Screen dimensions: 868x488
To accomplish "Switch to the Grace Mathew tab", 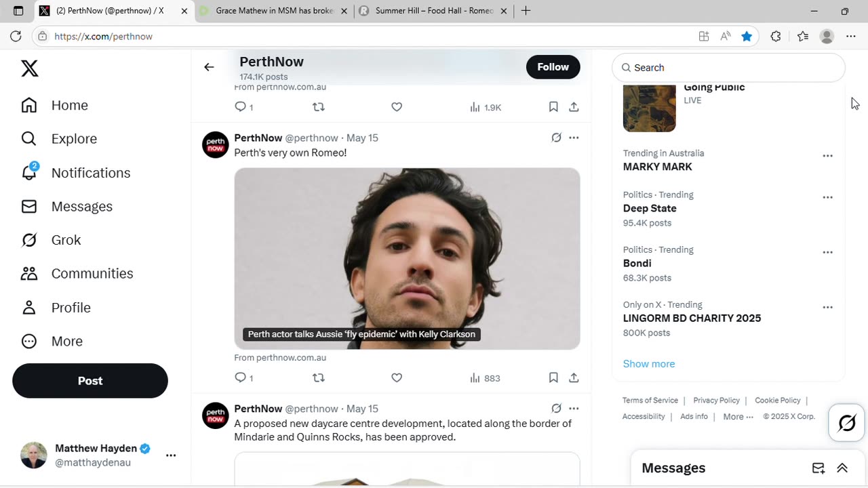I will pyautogui.click(x=274, y=11).
